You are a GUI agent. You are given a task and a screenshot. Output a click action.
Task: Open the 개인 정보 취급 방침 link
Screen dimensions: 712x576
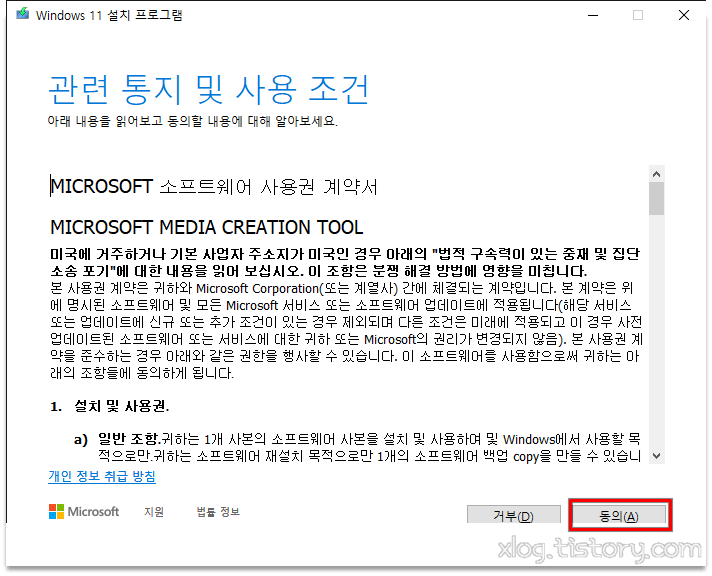click(x=102, y=477)
